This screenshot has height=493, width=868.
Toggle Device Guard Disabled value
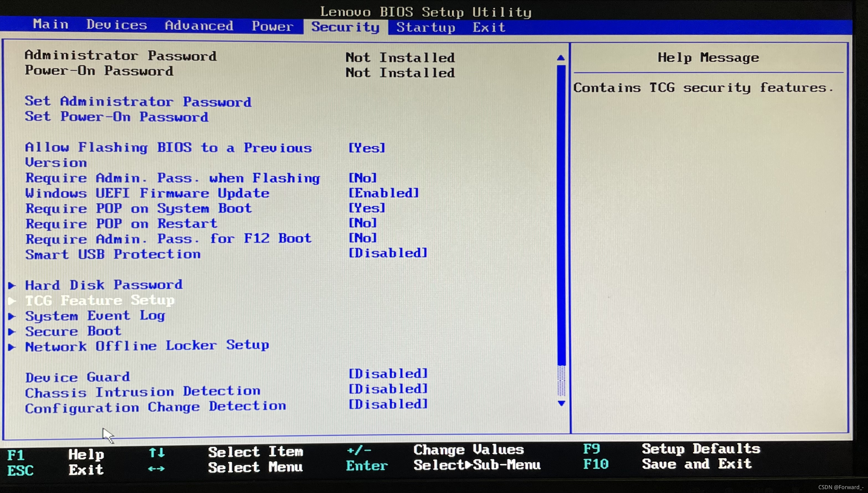(x=388, y=373)
